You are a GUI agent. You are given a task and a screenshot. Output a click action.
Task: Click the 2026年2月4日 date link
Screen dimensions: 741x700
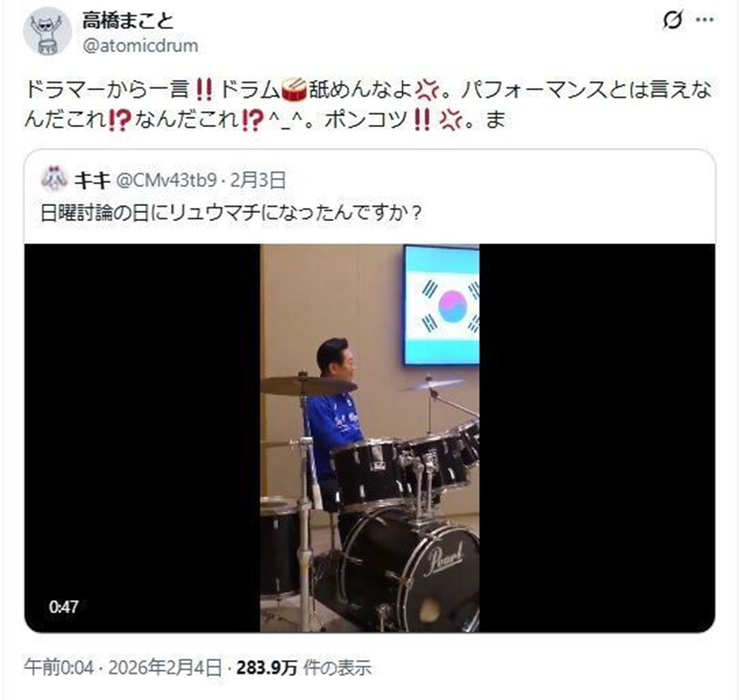164,667
